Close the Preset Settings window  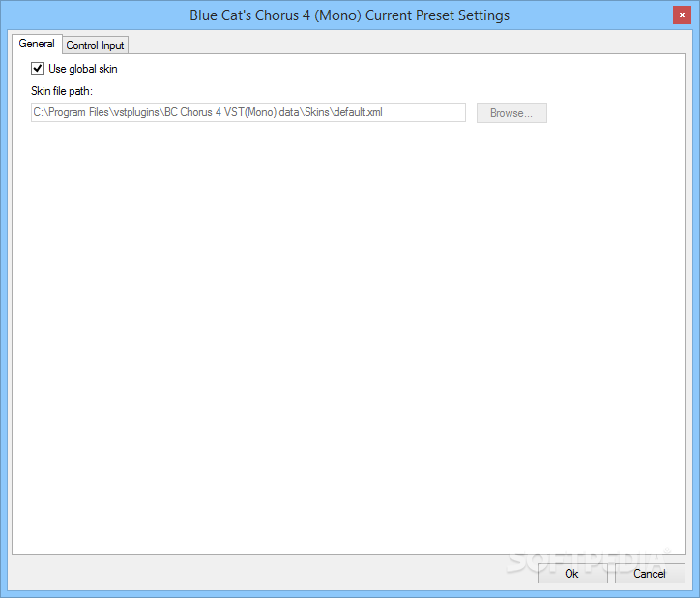pos(682,15)
